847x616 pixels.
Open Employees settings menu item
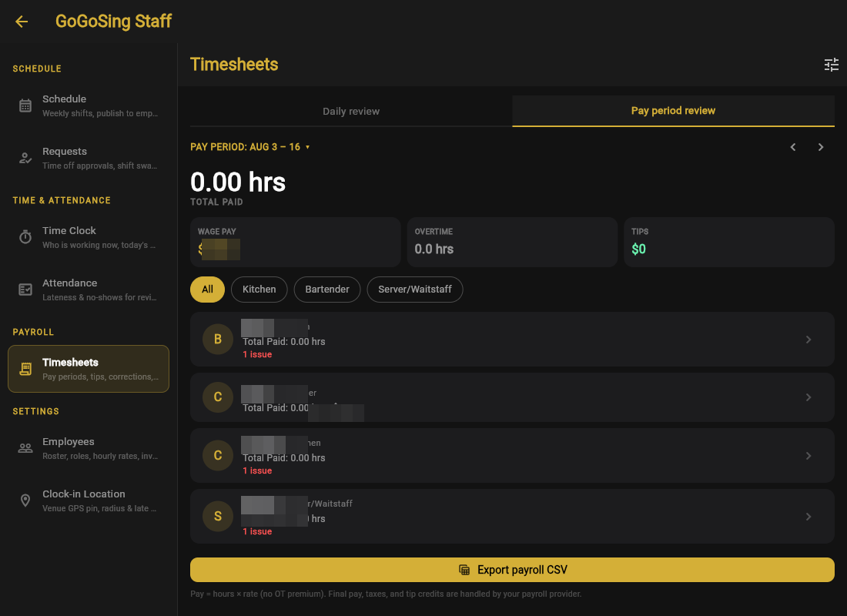[x=89, y=448]
